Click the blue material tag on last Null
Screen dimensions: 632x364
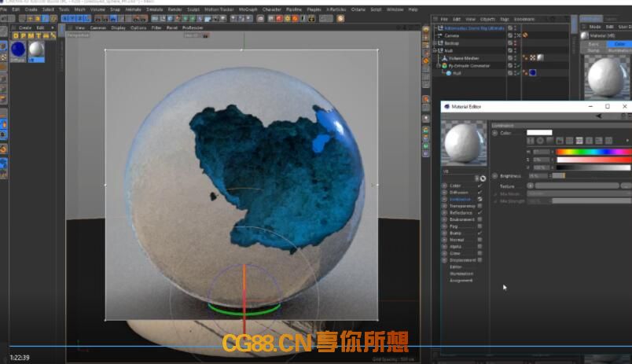pyautogui.click(x=533, y=73)
